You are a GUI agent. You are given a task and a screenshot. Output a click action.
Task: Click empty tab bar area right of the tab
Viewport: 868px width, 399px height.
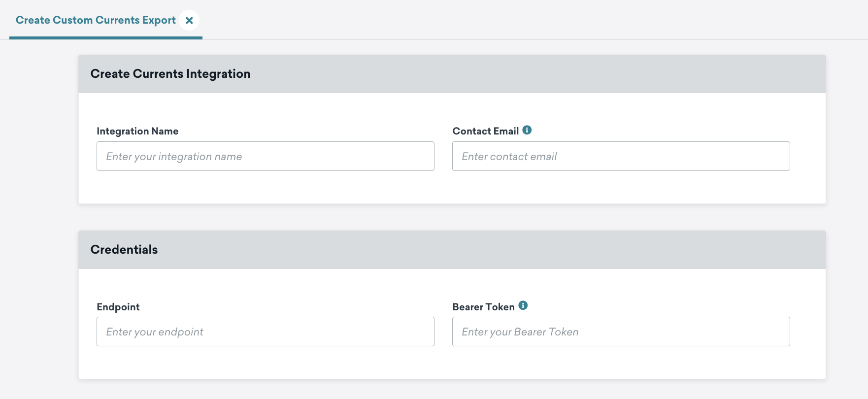point(493,21)
